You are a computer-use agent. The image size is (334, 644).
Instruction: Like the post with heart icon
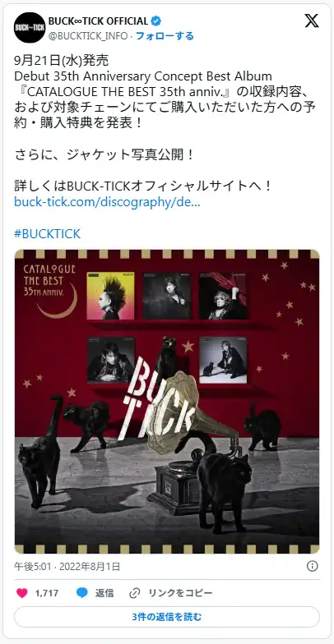point(21,593)
